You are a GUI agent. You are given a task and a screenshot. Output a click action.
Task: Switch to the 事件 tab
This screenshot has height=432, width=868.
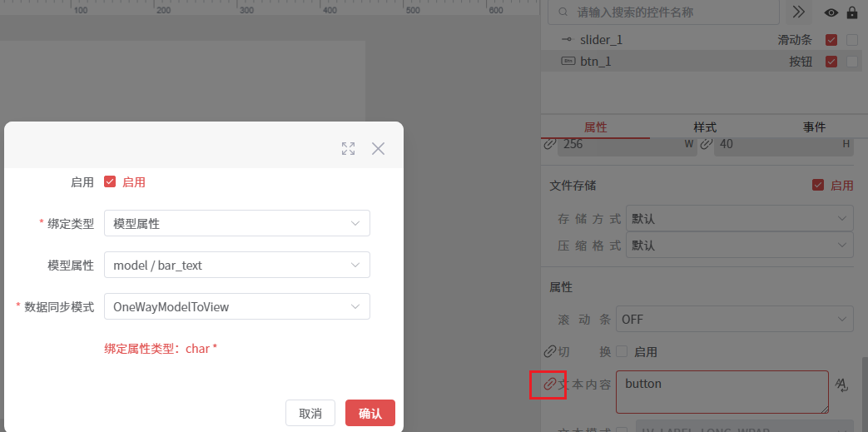814,127
